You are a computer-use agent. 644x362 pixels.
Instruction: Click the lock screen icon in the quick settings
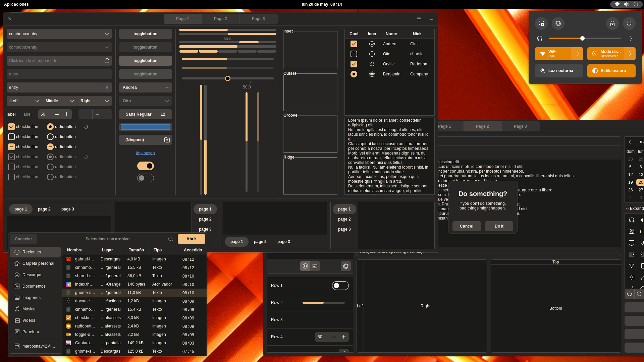click(612, 23)
